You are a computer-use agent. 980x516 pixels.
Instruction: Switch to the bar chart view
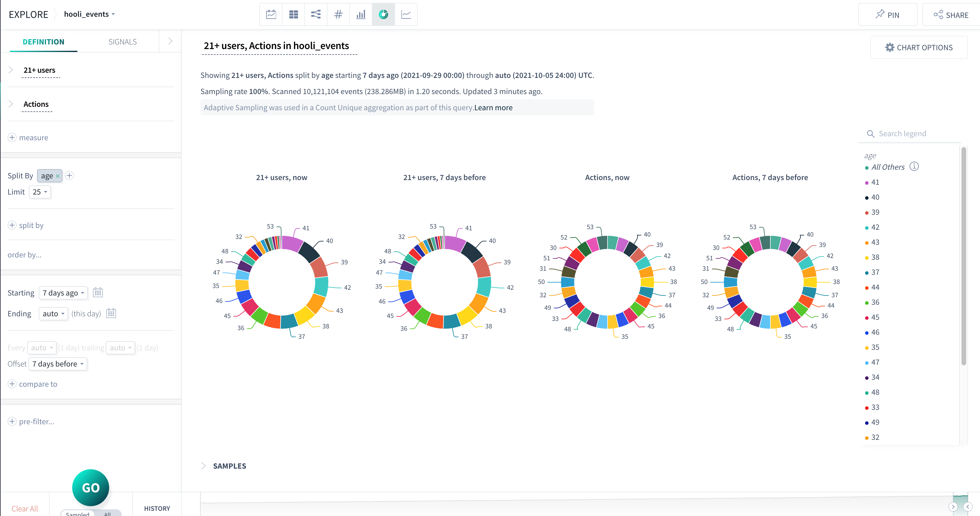tap(361, 14)
